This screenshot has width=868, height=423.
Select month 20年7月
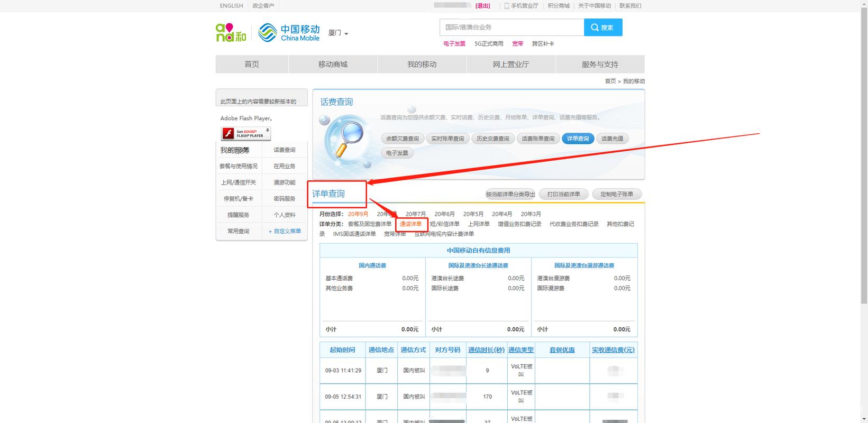416,214
